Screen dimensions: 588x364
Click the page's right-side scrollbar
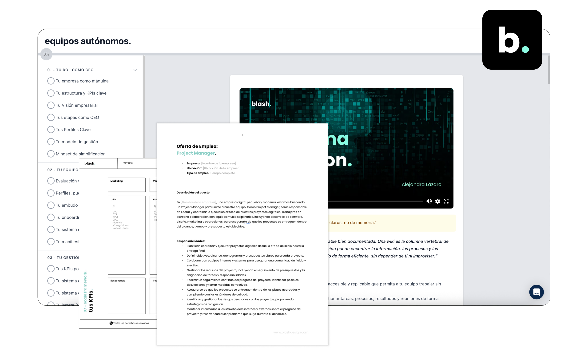click(548, 70)
